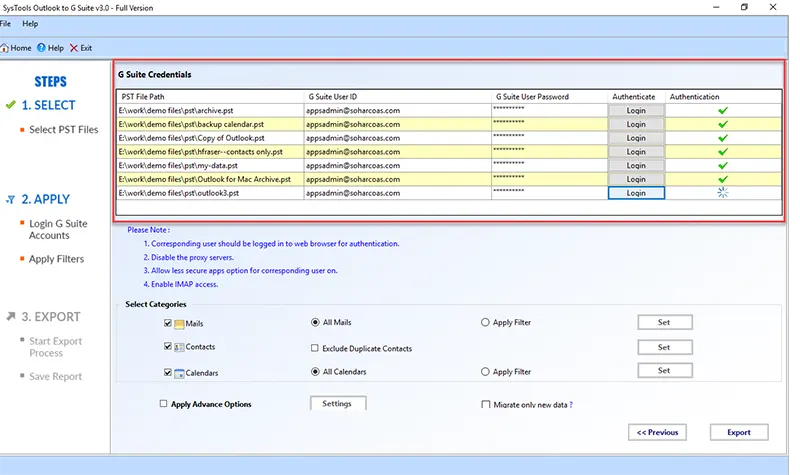The image size is (800, 475).
Task: Open the Help menu
Action: tap(30, 23)
